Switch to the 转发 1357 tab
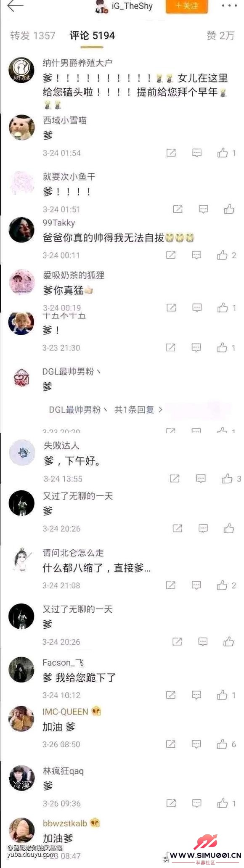Viewport: 244px width, 868px height. pyautogui.click(x=33, y=36)
